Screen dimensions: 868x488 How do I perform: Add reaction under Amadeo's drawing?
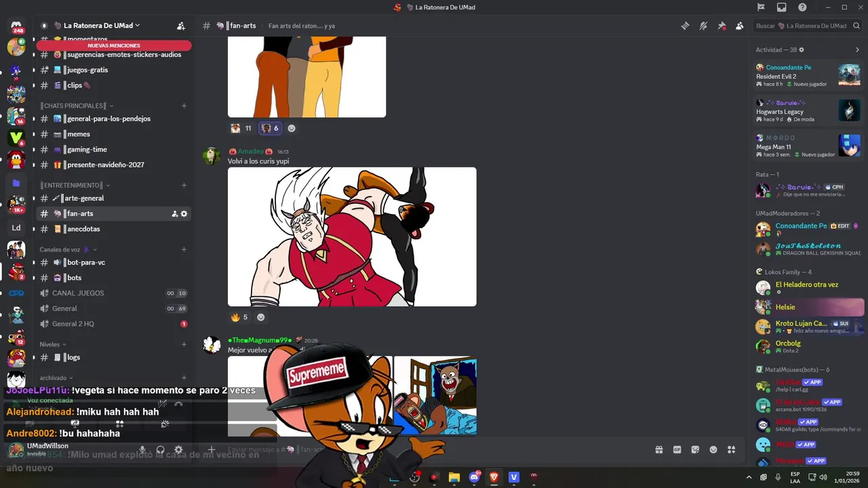[x=260, y=317]
